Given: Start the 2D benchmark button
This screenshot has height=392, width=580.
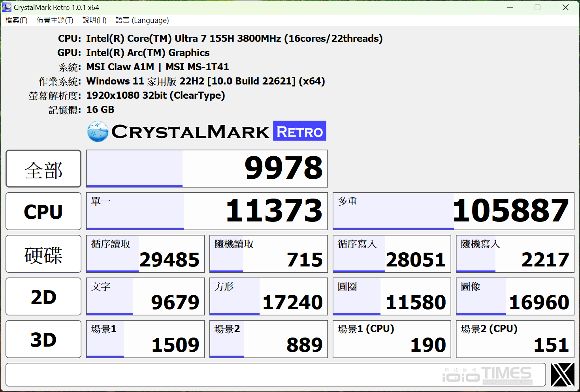Looking at the screenshot, I should 43,296.
